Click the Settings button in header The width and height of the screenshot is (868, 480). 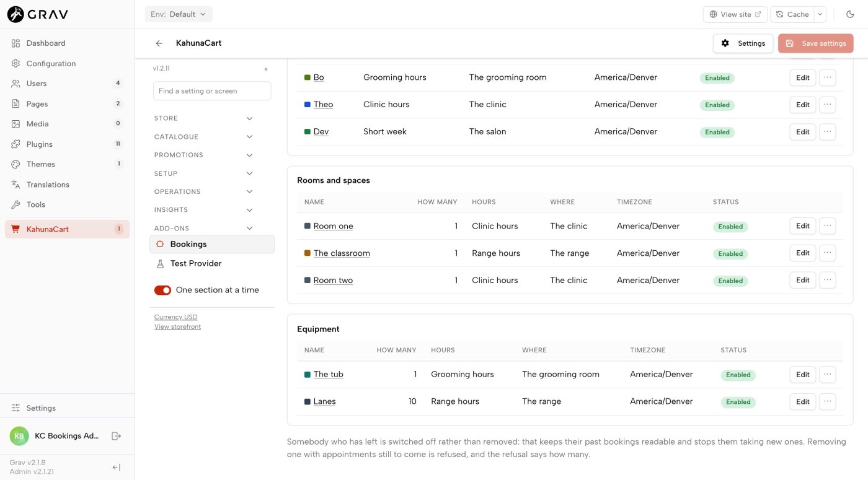pyautogui.click(x=743, y=43)
